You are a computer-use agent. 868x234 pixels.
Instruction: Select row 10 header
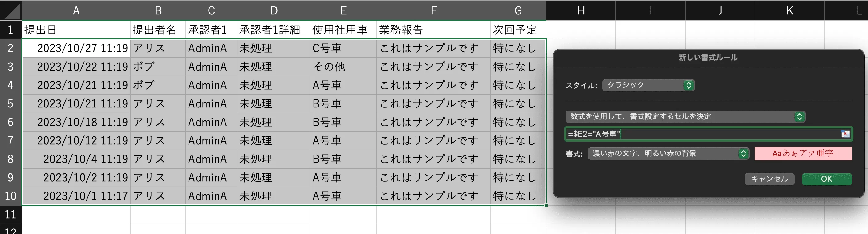tap(10, 196)
